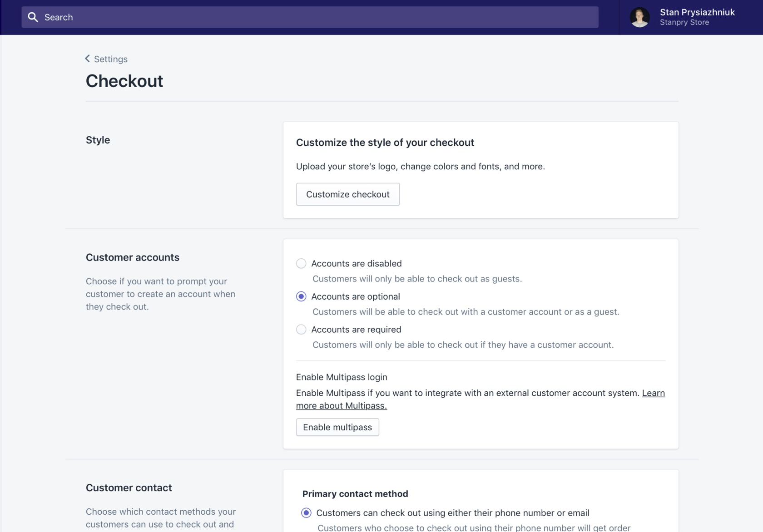Click the Enable Multipass login label

pyautogui.click(x=342, y=377)
